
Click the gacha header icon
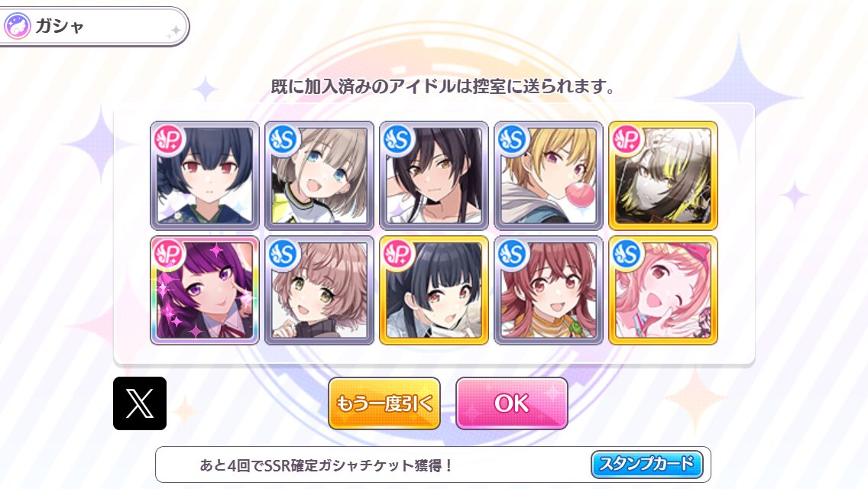pyautogui.click(x=17, y=26)
